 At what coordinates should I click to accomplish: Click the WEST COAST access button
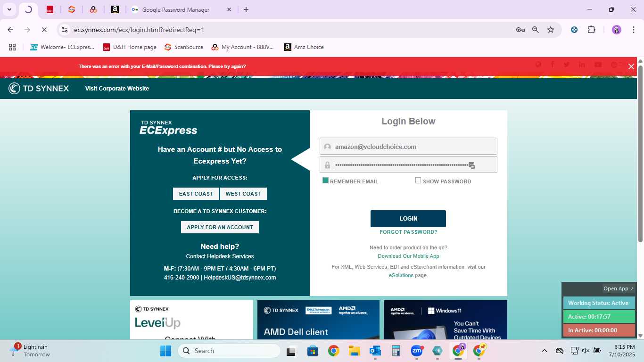click(x=243, y=194)
